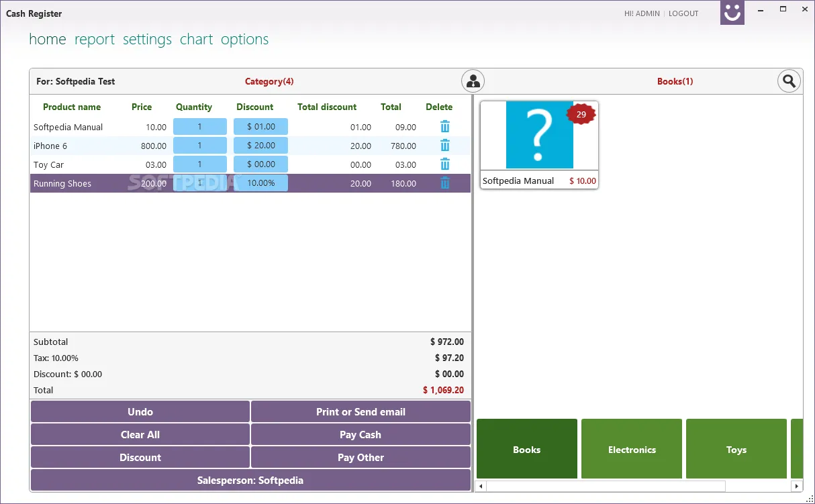
Task: Open the settings section
Action: tap(147, 39)
